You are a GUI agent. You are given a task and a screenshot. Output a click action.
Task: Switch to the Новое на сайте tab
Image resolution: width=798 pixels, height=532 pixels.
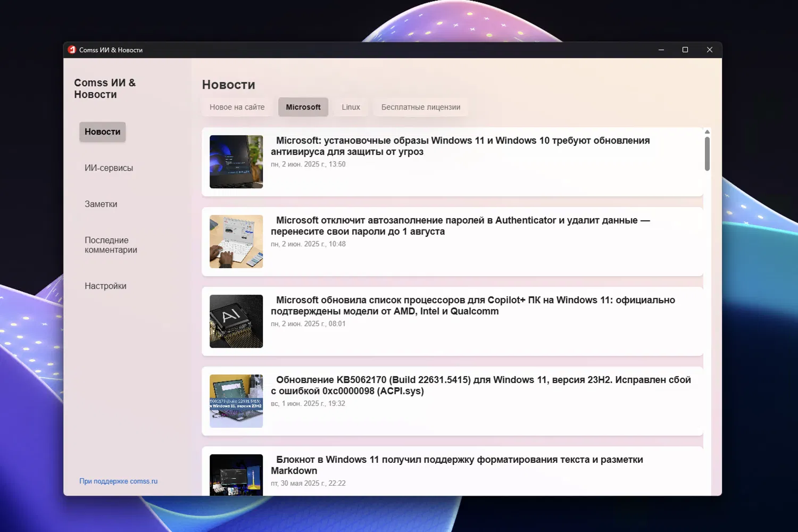[x=237, y=107]
